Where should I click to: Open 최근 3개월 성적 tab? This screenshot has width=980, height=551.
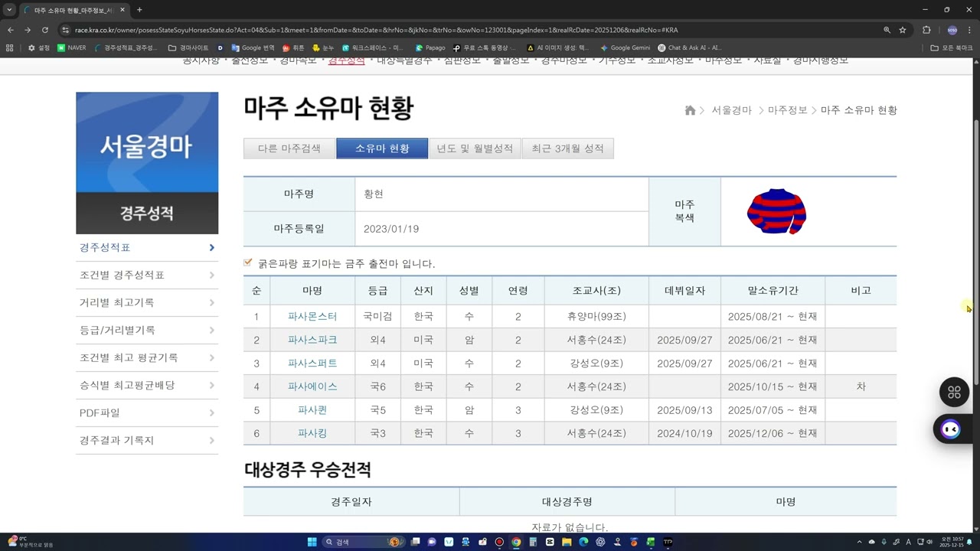click(567, 148)
